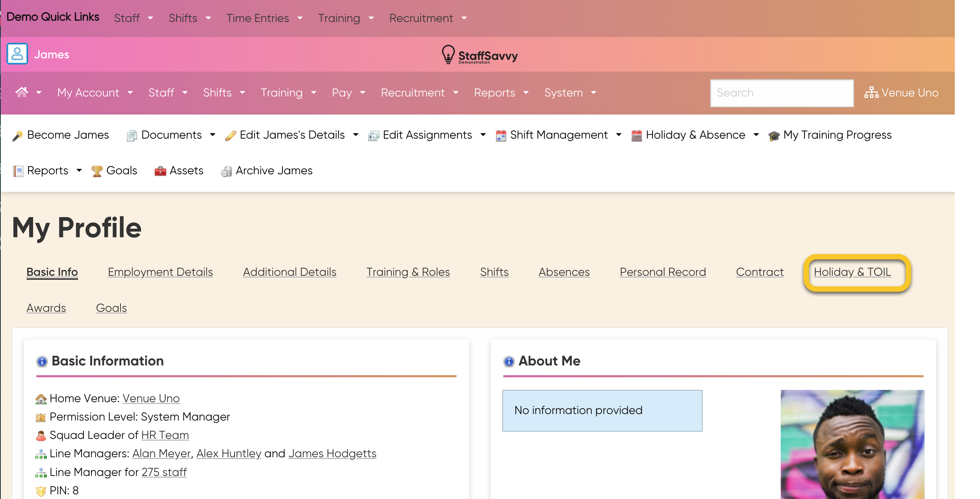980x499 pixels.
Task: Open Training menu in main navigation
Action: coord(289,93)
